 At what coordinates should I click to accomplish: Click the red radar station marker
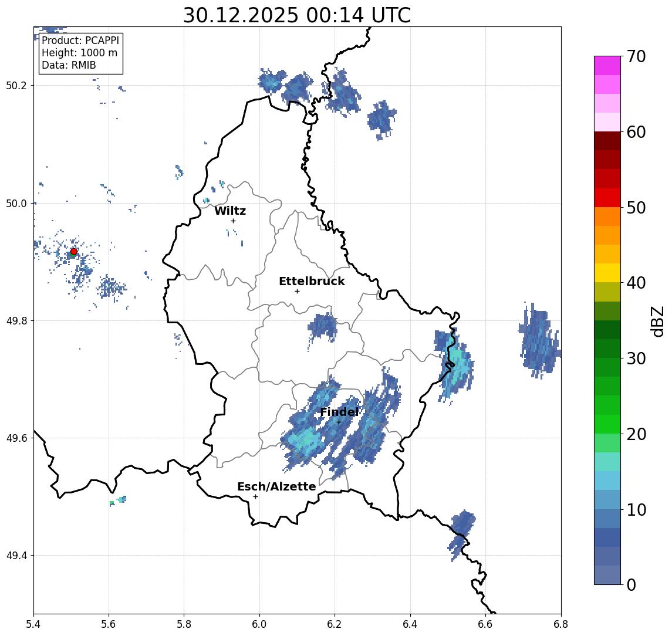click(74, 252)
